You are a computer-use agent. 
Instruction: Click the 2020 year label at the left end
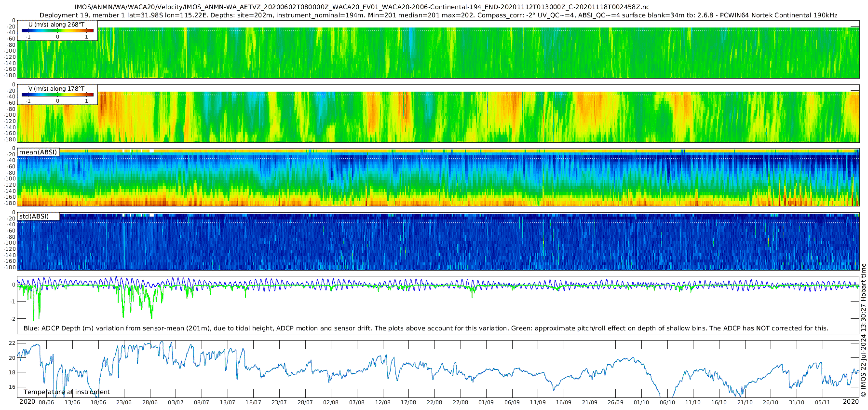(x=27, y=402)
